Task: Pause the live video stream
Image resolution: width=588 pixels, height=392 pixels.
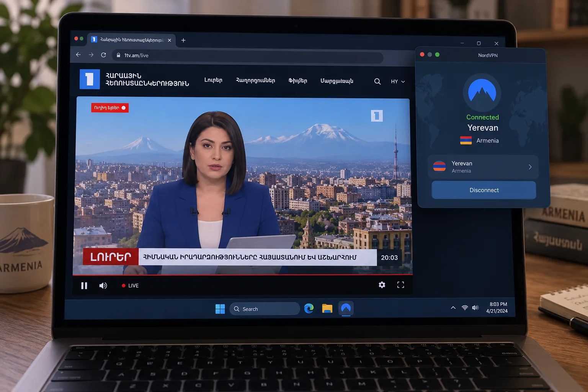Action: [x=84, y=286]
